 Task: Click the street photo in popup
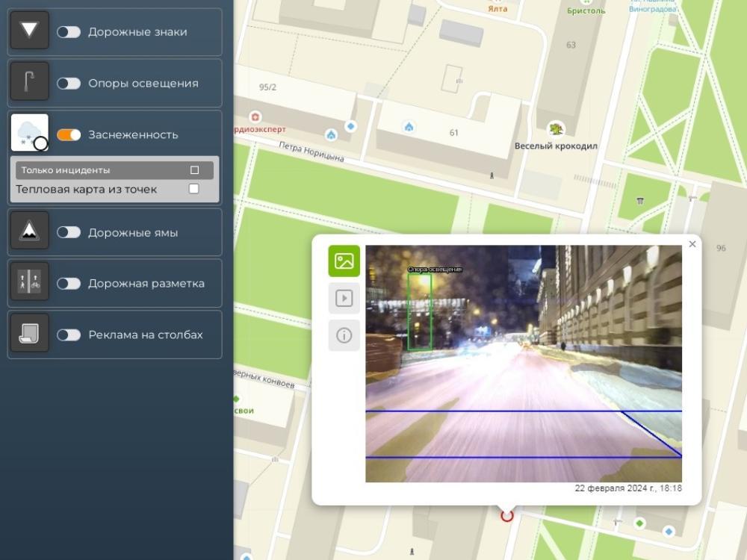coord(523,364)
